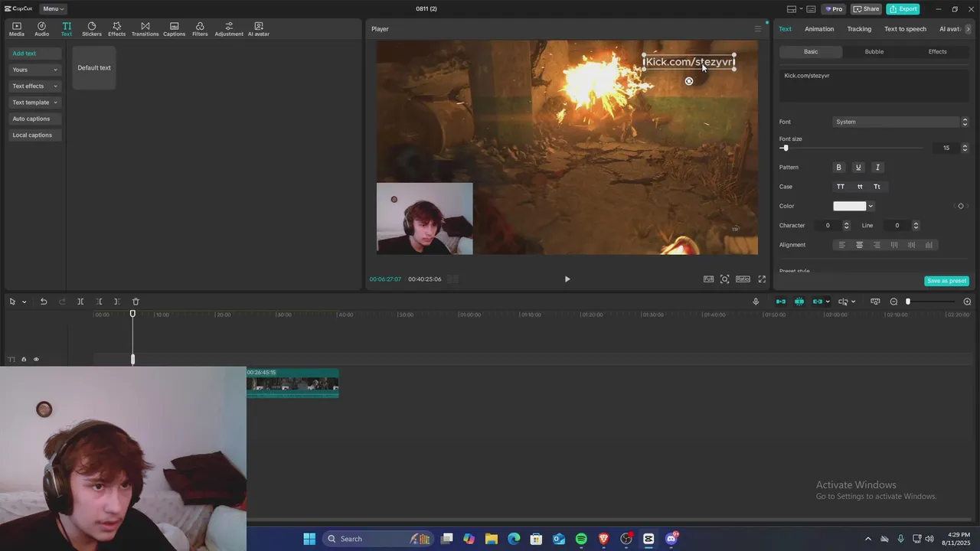Open the Stickers panel
This screenshot has width=980, height=551.
coord(91,29)
